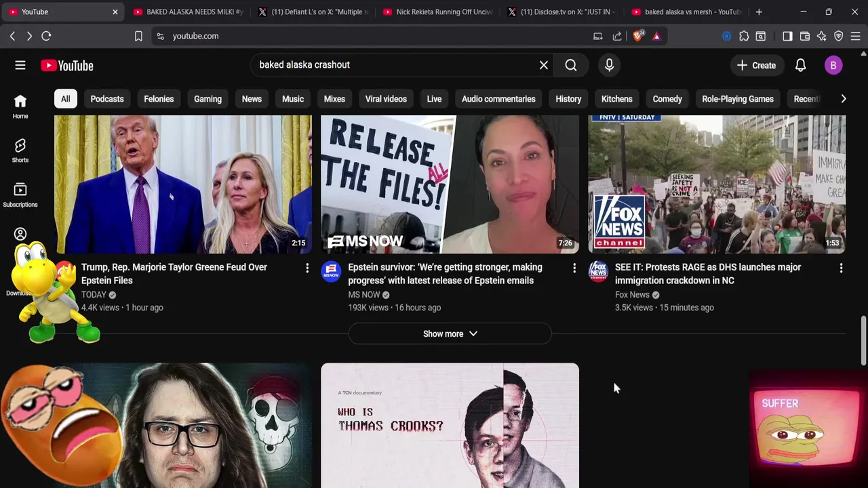Open the YouTube hamburger guide menu

[20, 65]
